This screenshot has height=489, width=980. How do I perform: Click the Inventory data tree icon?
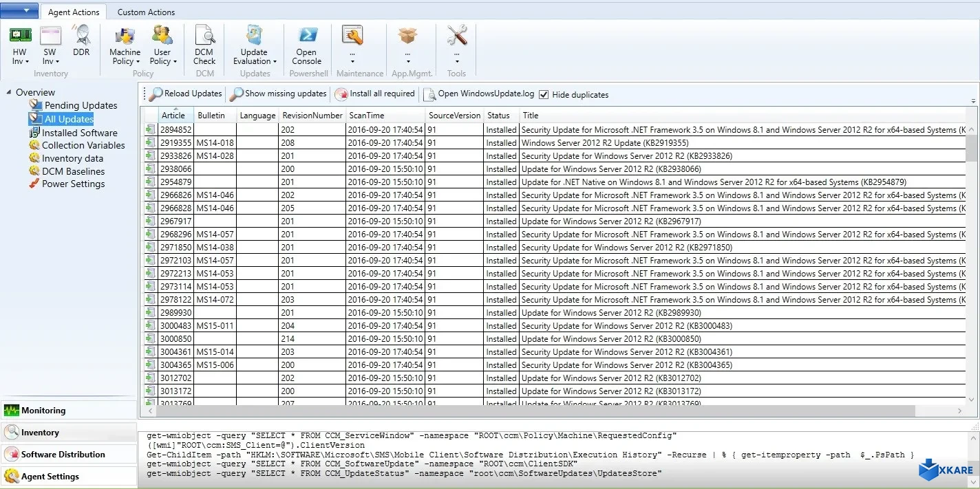[x=34, y=158]
